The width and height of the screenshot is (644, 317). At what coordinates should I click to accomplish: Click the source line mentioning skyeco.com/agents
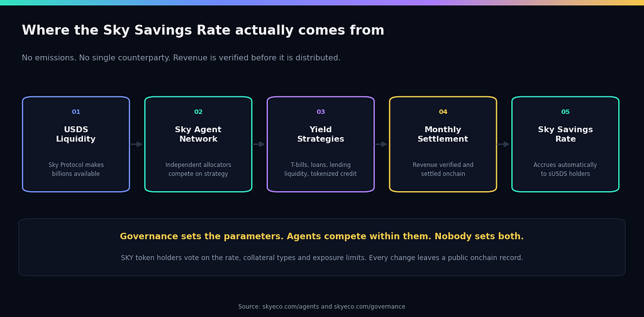[x=321, y=307]
